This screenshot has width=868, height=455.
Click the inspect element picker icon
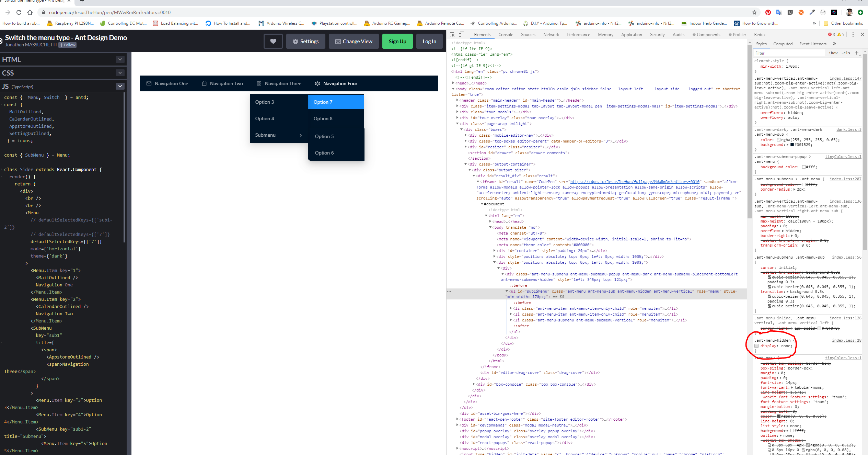click(452, 35)
